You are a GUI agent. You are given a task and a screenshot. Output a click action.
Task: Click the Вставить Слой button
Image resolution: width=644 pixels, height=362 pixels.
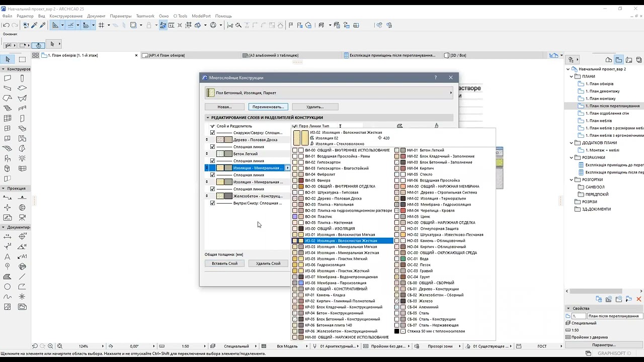(x=225, y=263)
